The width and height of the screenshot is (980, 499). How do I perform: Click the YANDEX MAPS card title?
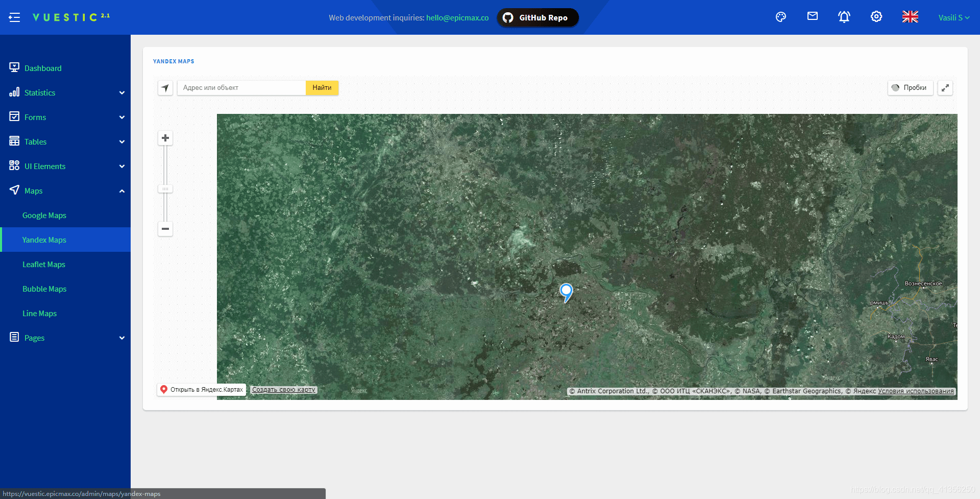coord(174,61)
